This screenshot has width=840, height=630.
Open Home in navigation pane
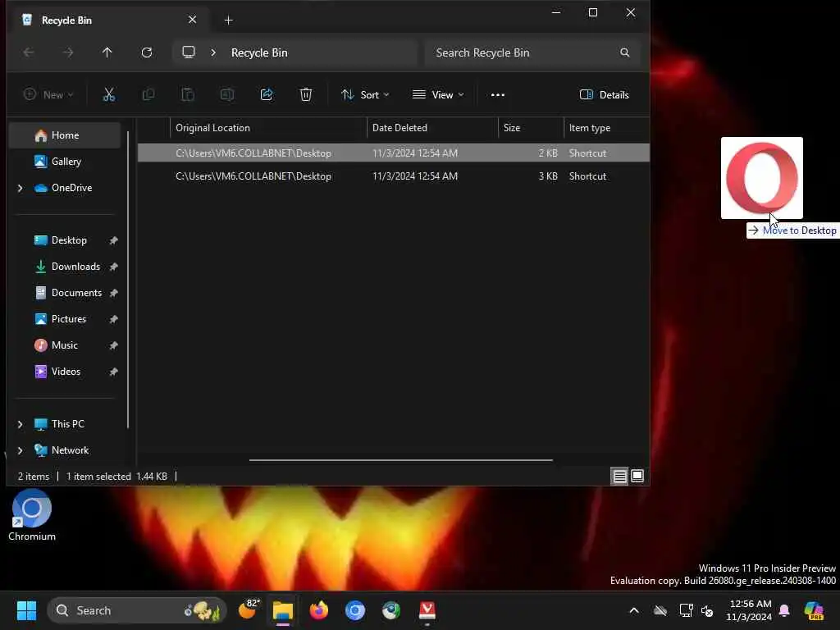point(64,135)
